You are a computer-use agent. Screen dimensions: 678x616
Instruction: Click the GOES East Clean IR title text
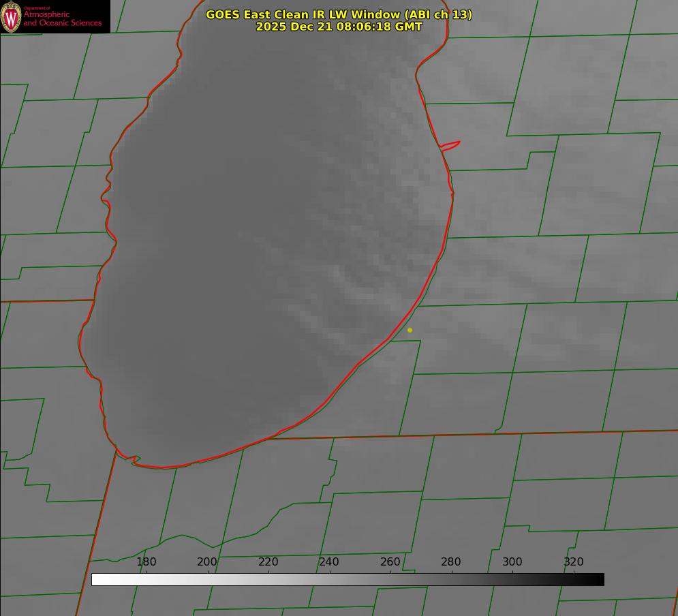point(339,14)
